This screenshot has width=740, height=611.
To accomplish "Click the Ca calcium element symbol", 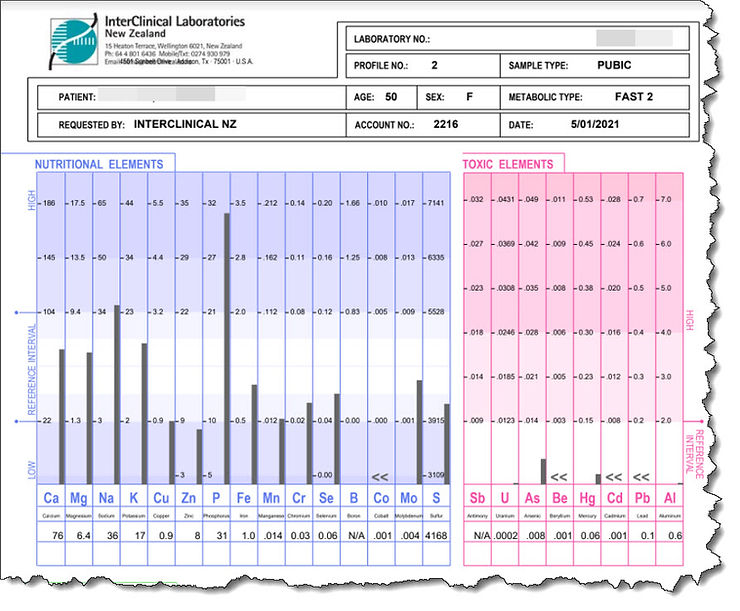I will 51,498.
